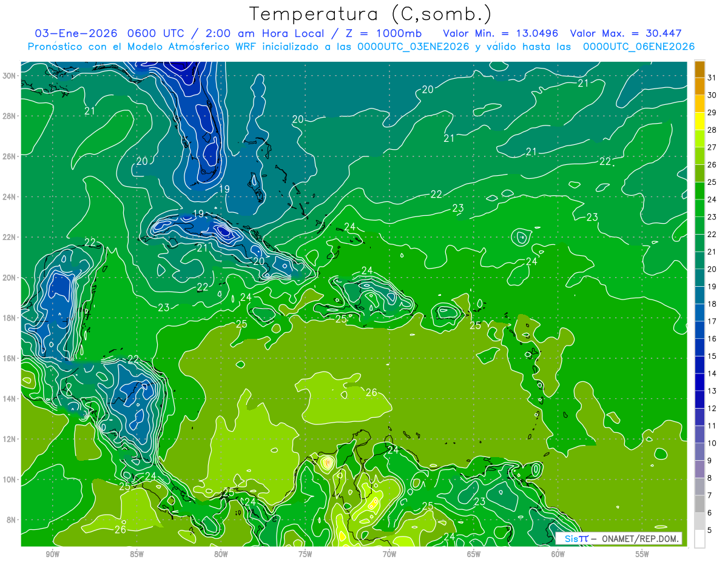Click the '12N' latitude label
The image size is (728, 562).
click(x=10, y=439)
